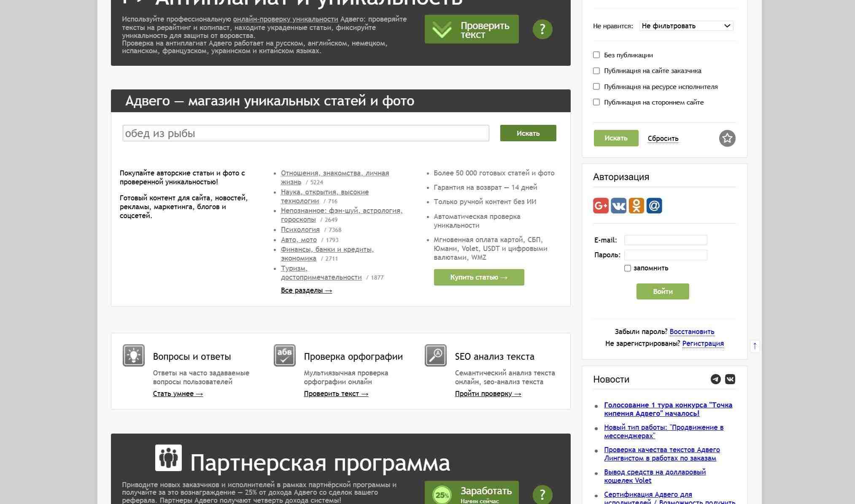Check Публикация на сайте заказчика
Viewport: 855px width, 504px height.
[596, 71]
